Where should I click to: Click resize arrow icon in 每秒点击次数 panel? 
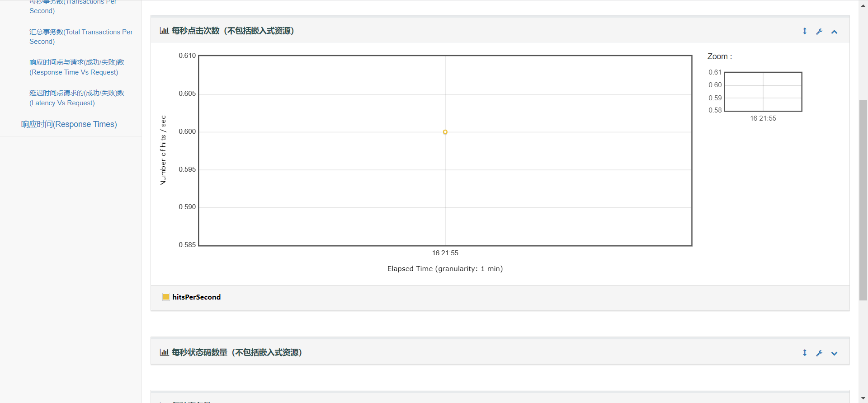coord(805,31)
